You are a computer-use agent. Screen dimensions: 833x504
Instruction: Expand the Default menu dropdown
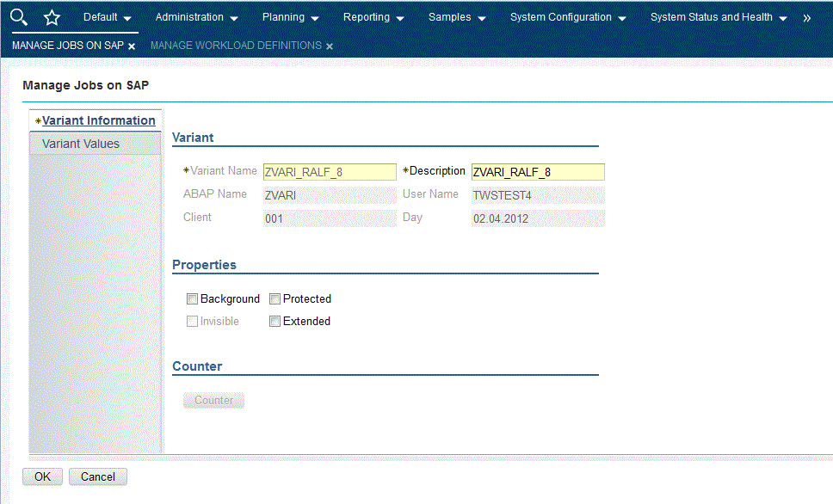pos(107,16)
